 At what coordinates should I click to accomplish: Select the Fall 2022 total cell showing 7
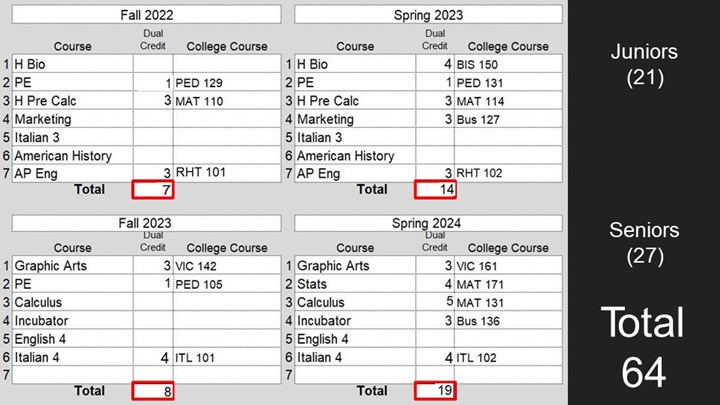pos(153,190)
